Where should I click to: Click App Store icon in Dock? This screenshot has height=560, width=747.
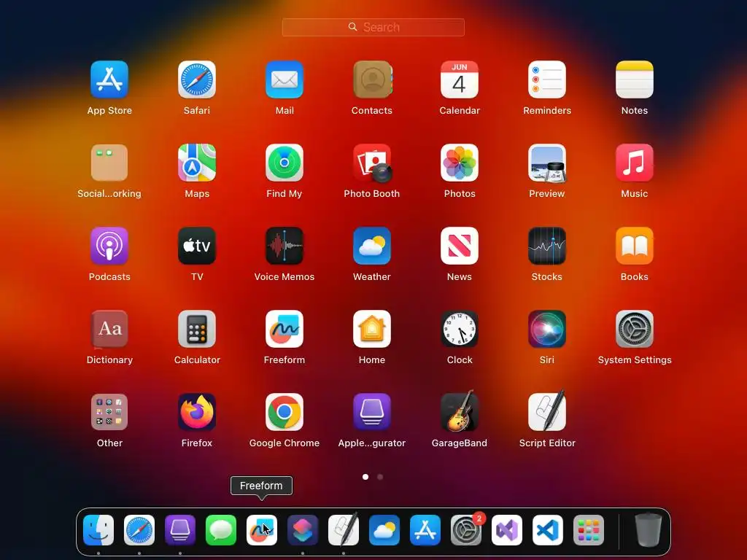point(425,530)
